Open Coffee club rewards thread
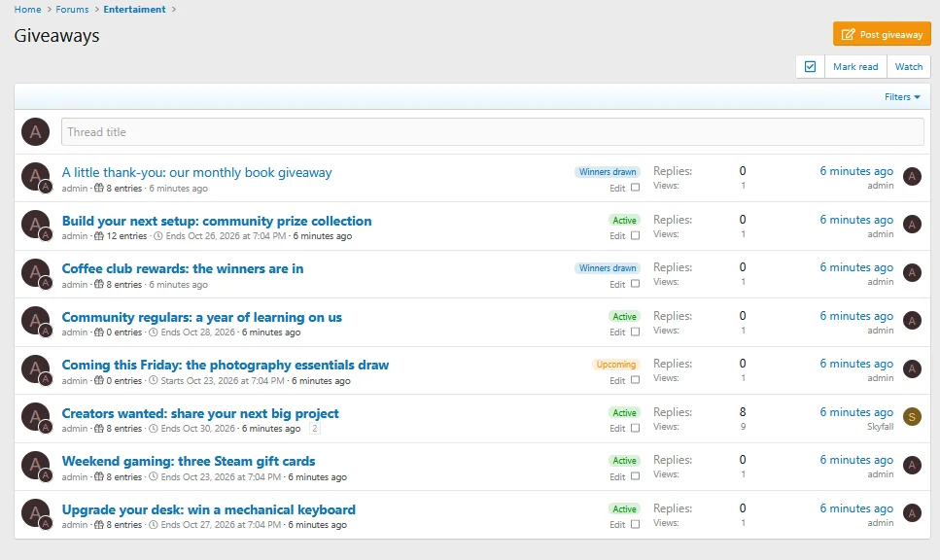This screenshot has width=940, height=560. (x=182, y=268)
